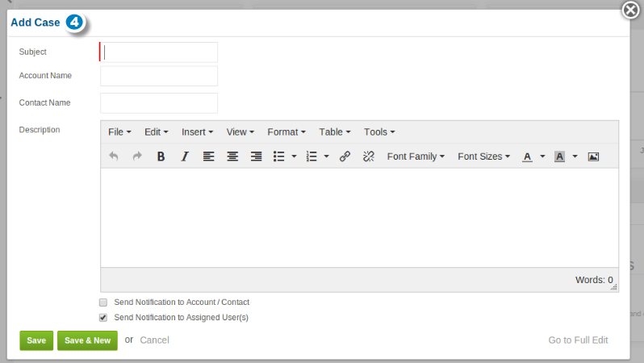This screenshot has height=363, width=644.
Task: Redo the last edit in Description
Action: click(x=137, y=156)
